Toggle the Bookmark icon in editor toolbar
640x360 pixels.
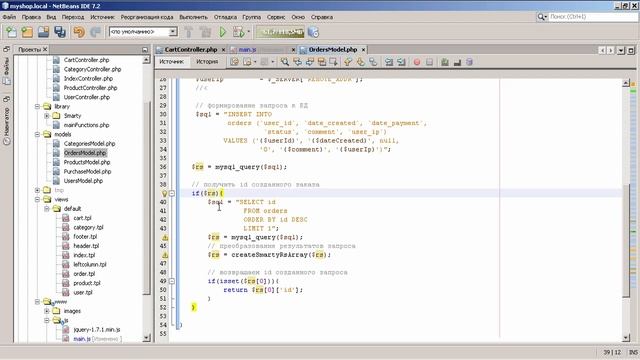[373, 62]
